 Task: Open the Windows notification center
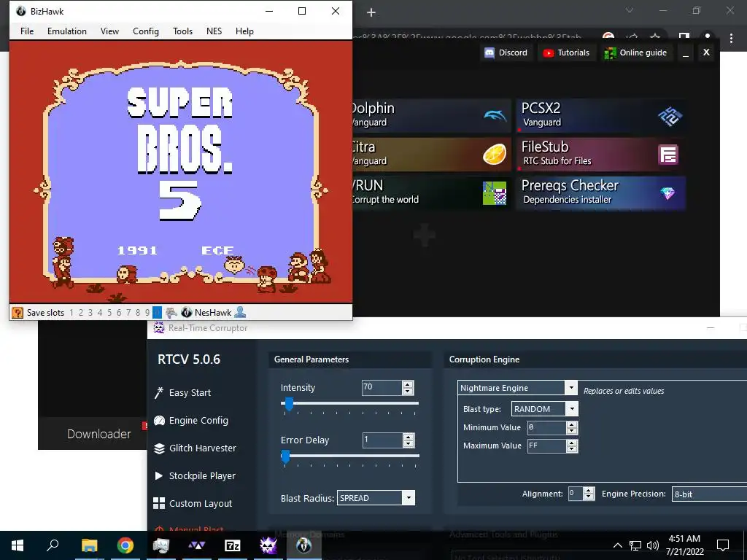723,545
